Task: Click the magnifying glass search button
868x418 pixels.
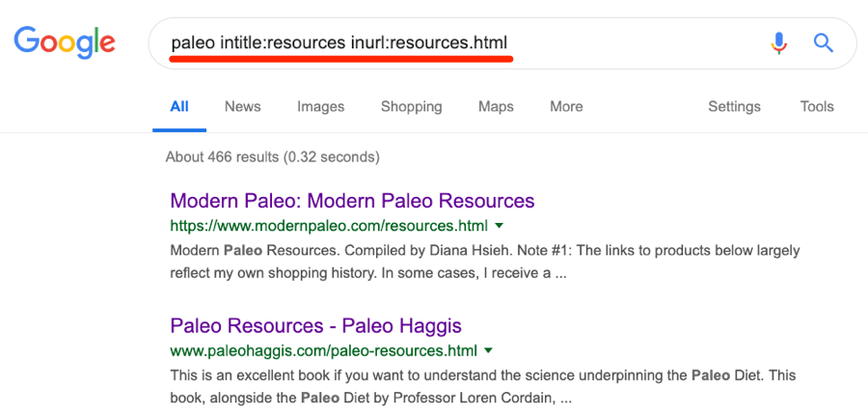Action: 824,42
